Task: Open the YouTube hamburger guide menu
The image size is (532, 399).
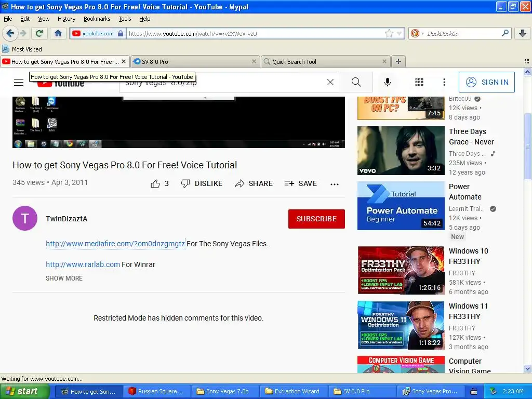Action: tap(19, 82)
